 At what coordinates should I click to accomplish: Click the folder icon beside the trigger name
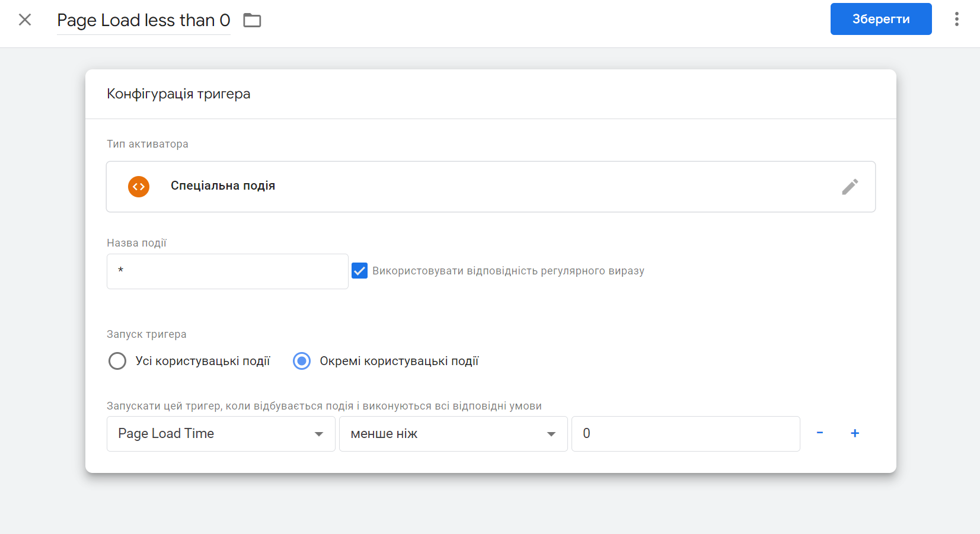(x=251, y=19)
